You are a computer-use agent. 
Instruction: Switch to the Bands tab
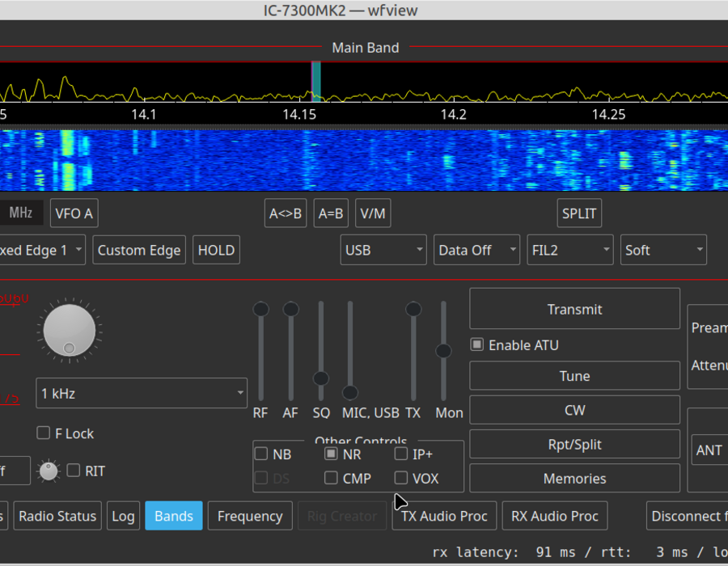pos(174,516)
